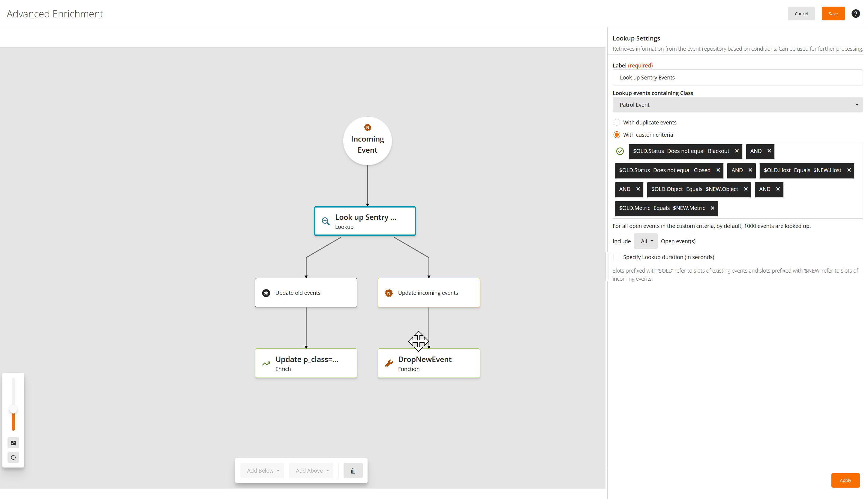
Task: Select With duplicate events radio option
Action: pyautogui.click(x=617, y=122)
